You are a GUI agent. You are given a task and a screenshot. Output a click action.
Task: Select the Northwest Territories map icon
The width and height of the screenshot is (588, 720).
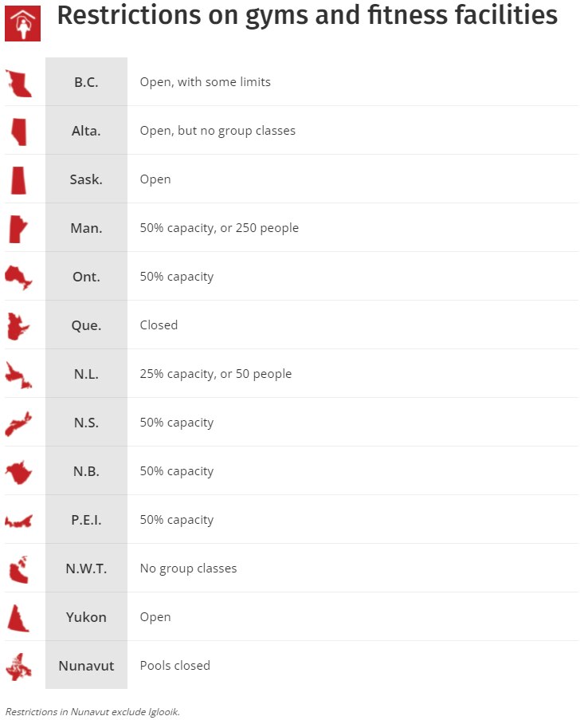coord(18,569)
